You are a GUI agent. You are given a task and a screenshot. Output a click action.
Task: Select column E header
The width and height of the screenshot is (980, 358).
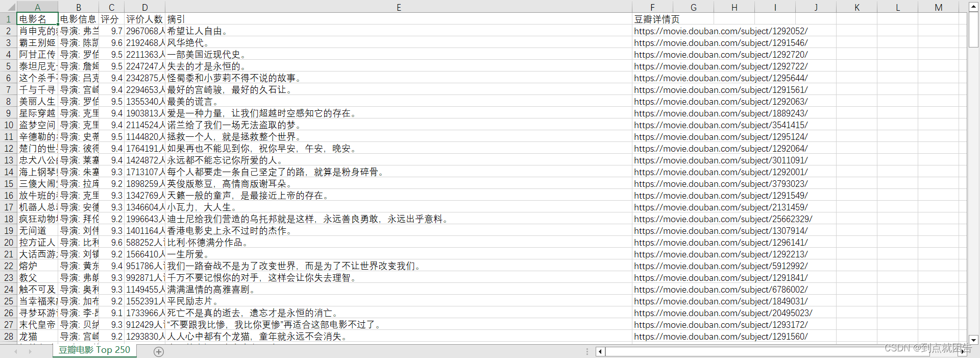coord(399,7)
